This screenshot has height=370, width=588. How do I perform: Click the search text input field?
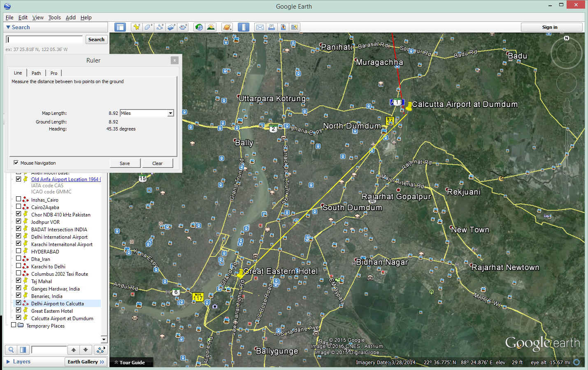tap(44, 40)
